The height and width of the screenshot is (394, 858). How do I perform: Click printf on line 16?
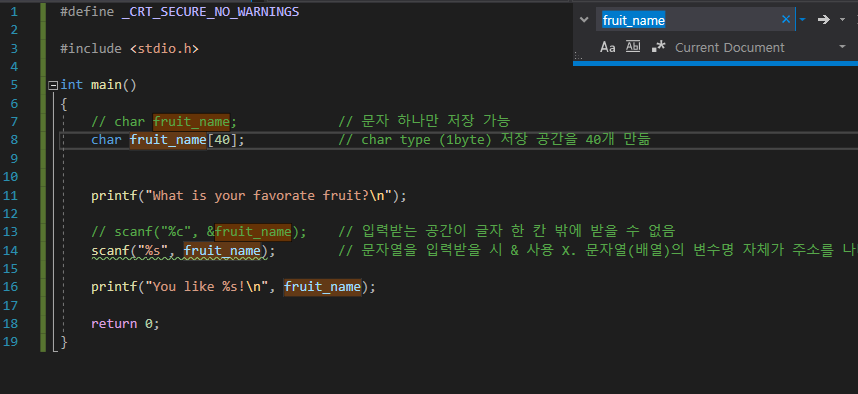114,287
